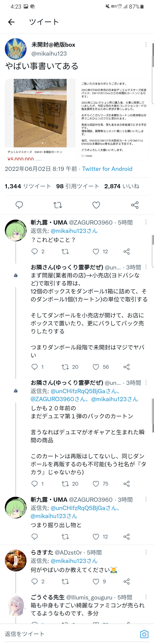
Task: Reply to the つまり掘り出し物と tweet
Action: (34, 537)
